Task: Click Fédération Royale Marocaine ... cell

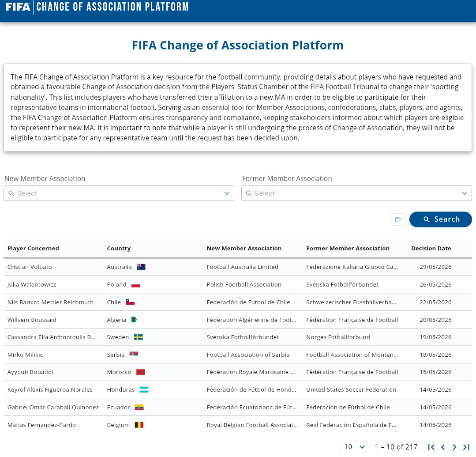Action: [x=251, y=372]
